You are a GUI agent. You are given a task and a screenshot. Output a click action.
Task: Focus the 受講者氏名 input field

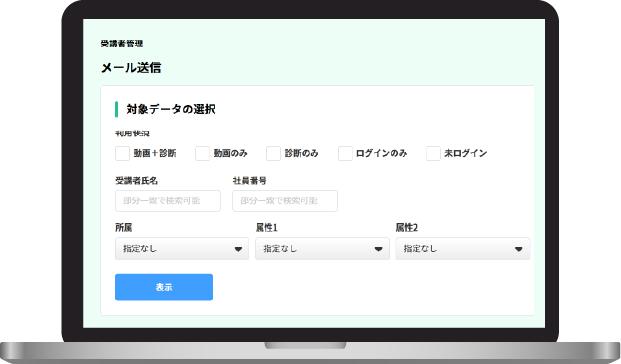click(168, 201)
